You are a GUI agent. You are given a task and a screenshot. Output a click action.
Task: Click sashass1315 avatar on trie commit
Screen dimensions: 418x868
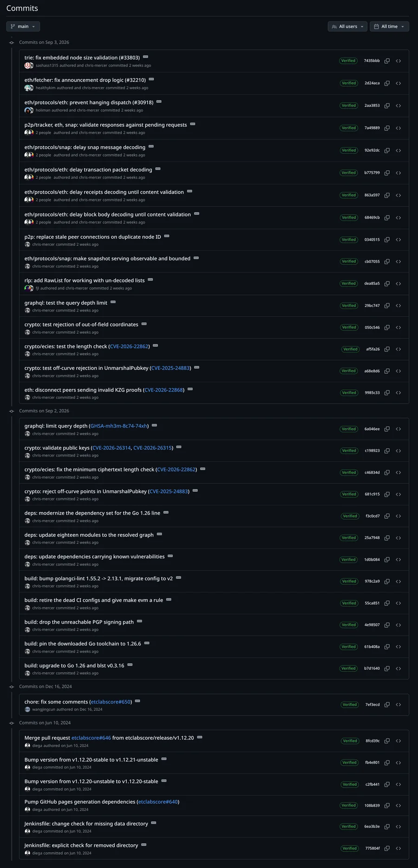pyautogui.click(x=27, y=65)
